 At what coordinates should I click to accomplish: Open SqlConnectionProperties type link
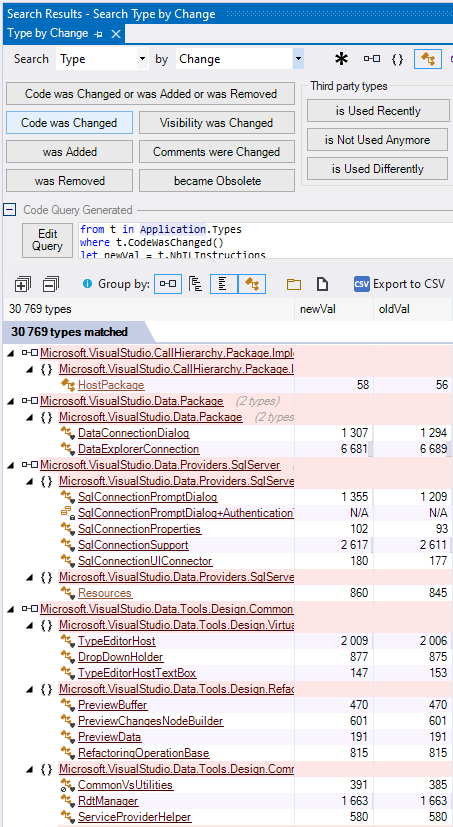pyautogui.click(x=139, y=529)
